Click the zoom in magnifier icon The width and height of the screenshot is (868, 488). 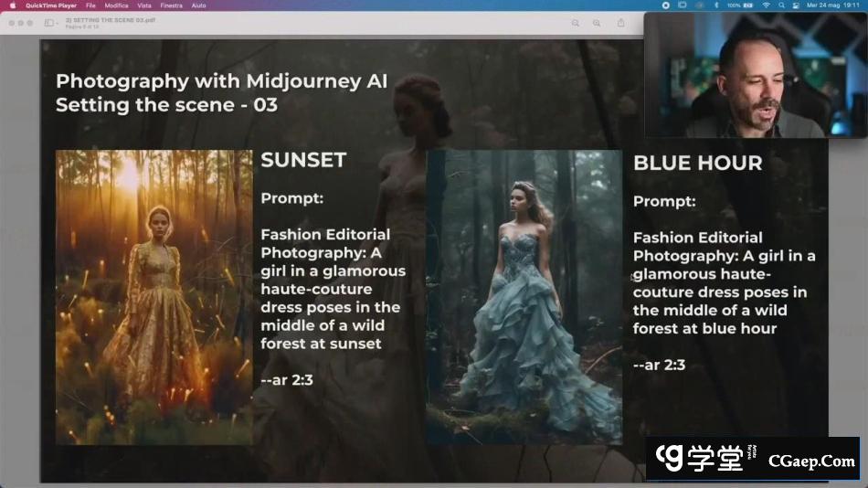tap(597, 23)
